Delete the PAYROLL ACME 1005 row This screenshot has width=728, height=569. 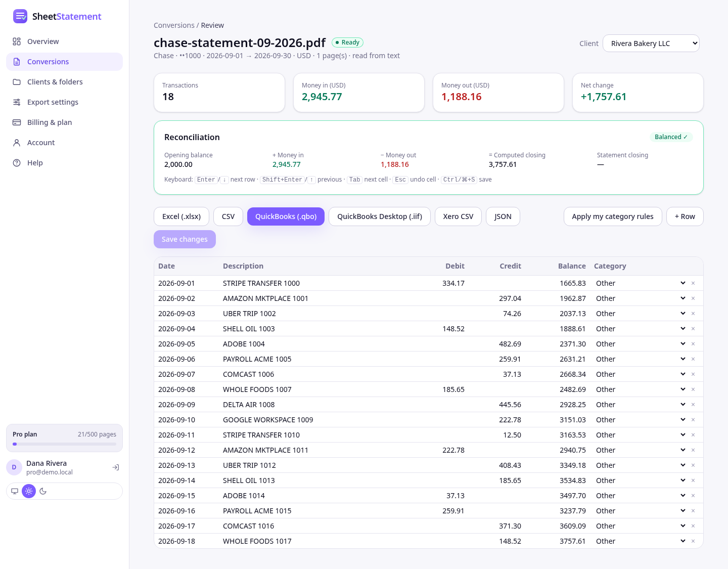pyautogui.click(x=693, y=359)
